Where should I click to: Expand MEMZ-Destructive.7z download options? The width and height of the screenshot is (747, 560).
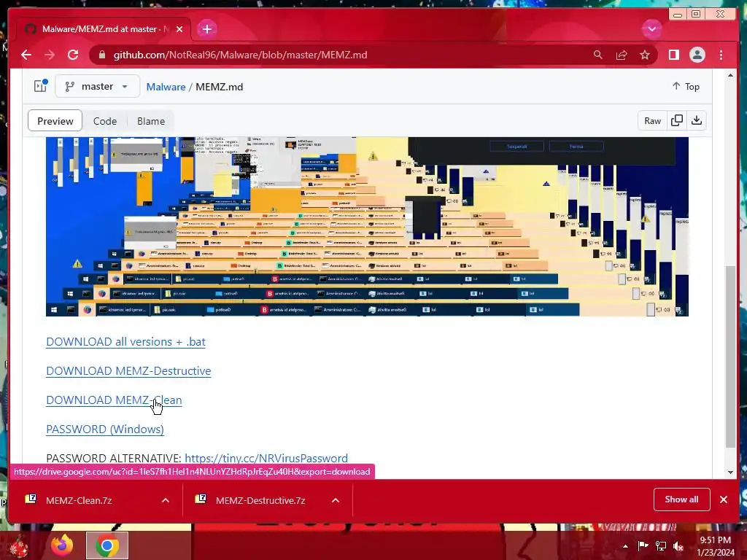(x=336, y=500)
